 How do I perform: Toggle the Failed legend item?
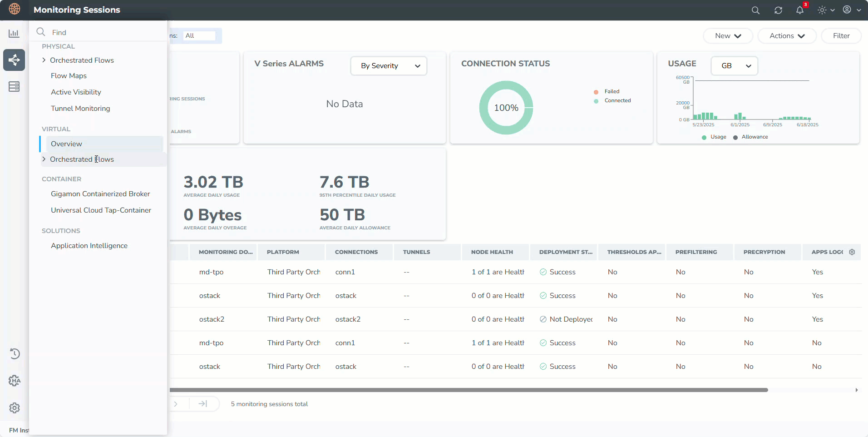607,91
